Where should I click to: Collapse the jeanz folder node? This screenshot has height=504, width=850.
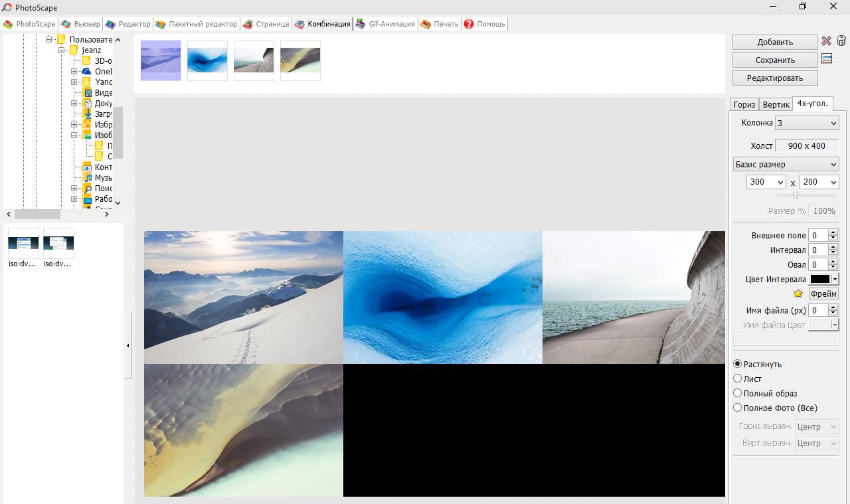click(x=61, y=50)
